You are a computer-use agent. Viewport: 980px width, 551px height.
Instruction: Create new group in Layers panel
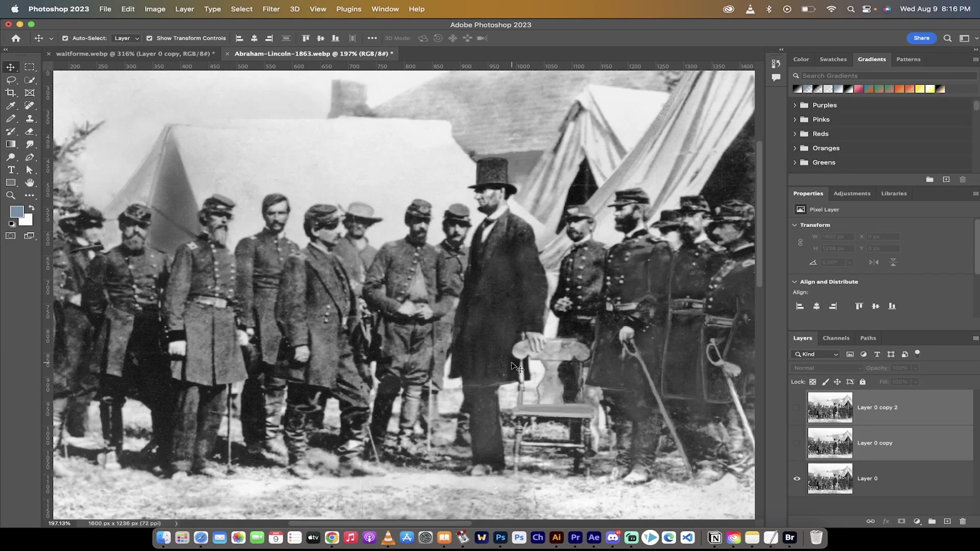[x=932, y=521]
